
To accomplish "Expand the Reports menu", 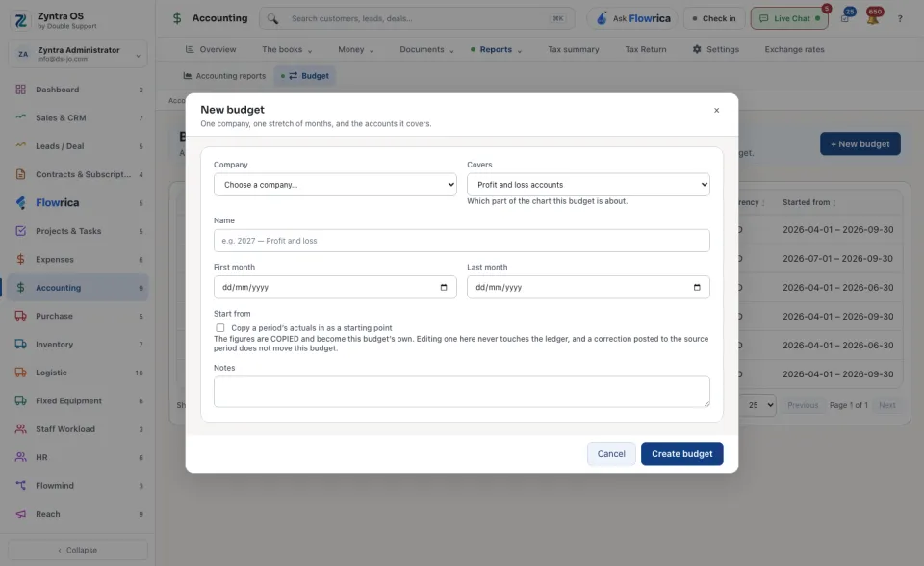I will tap(497, 49).
